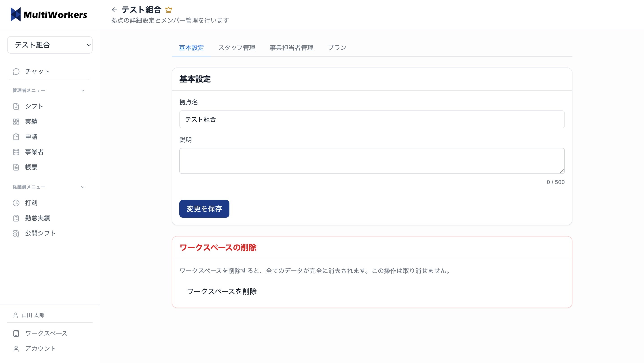Focus the 拠点名 input field
This screenshot has height=363, width=644.
(372, 119)
